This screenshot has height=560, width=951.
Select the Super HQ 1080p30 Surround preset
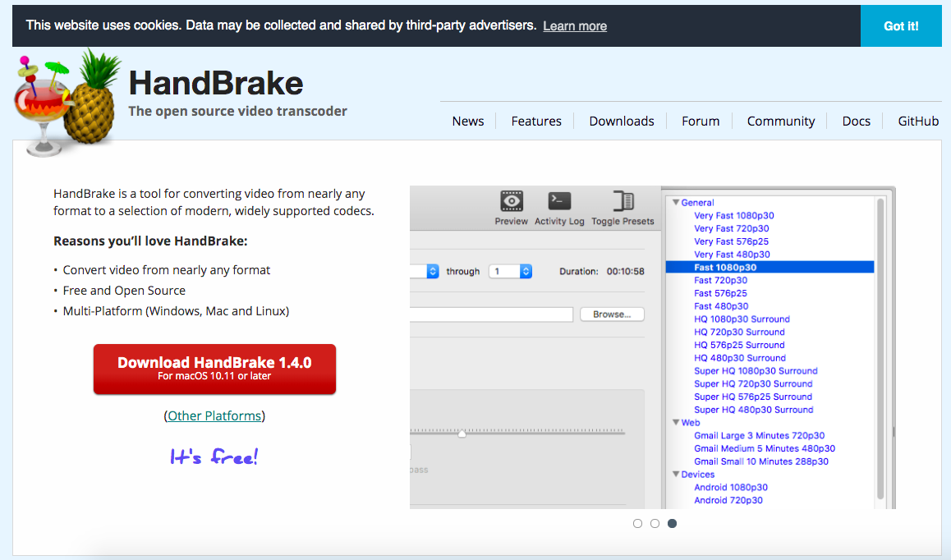tap(756, 370)
